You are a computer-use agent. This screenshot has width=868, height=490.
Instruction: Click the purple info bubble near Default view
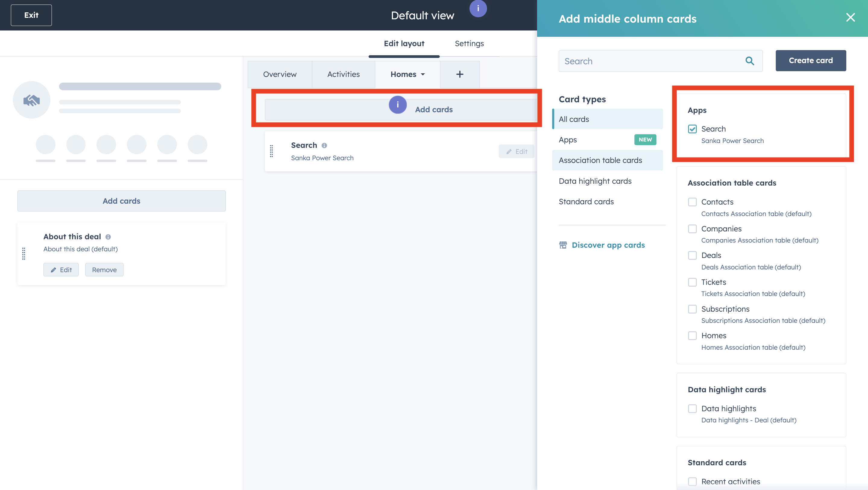click(x=478, y=8)
